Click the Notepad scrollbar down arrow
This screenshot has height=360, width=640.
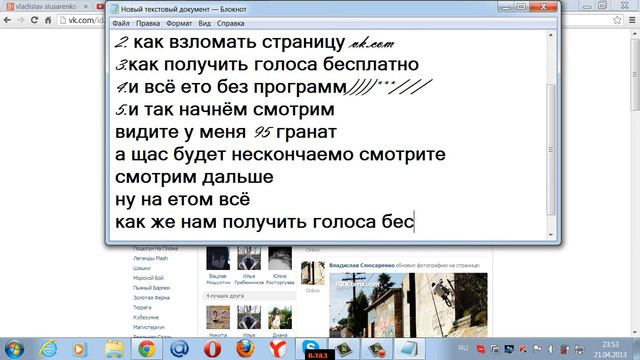click(x=551, y=235)
